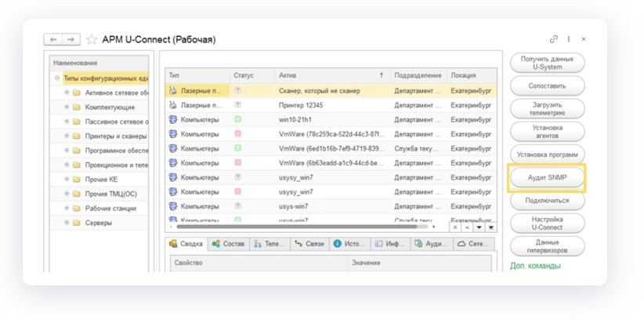644x320 pixels.
Task: Click the Установка агентов button
Action: 547,132
